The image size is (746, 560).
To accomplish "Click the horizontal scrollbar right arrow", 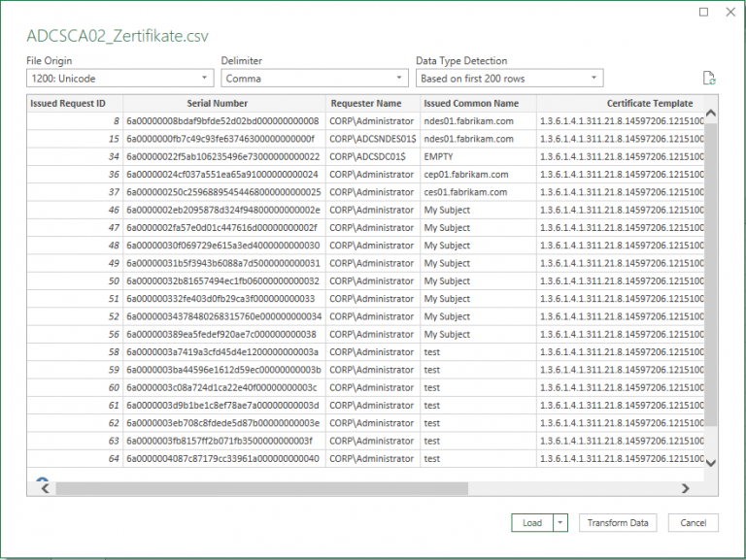I will point(686,488).
